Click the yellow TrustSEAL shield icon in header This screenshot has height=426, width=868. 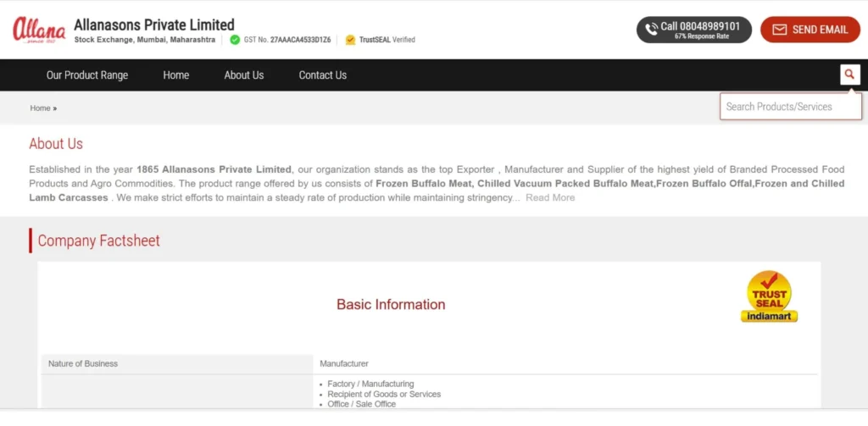click(x=350, y=40)
